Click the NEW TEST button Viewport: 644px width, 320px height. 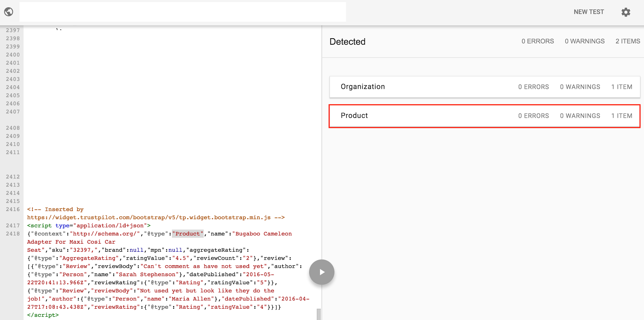tap(589, 12)
